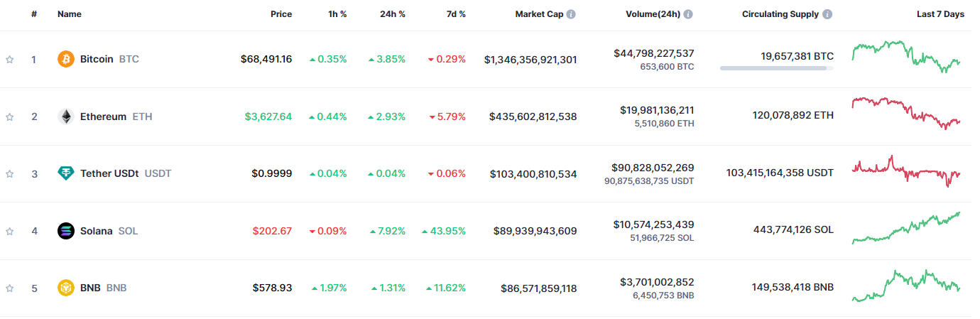This screenshot has height=319, width=980.
Task: Click the Bitcoin logo icon
Action: click(x=66, y=59)
